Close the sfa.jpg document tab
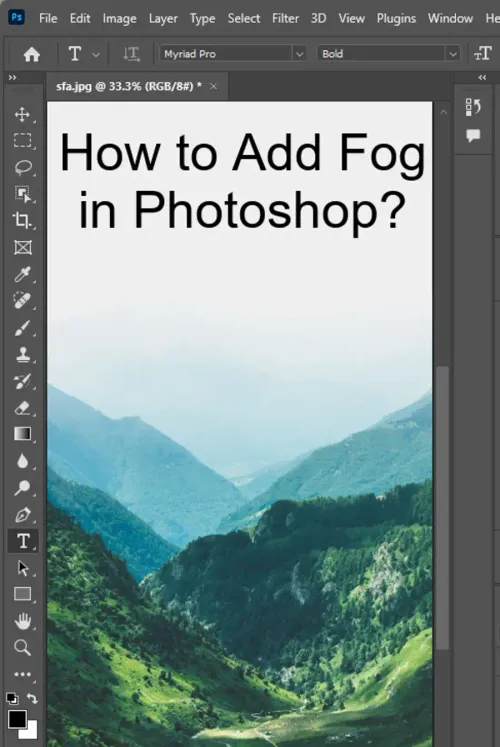 pos(213,86)
